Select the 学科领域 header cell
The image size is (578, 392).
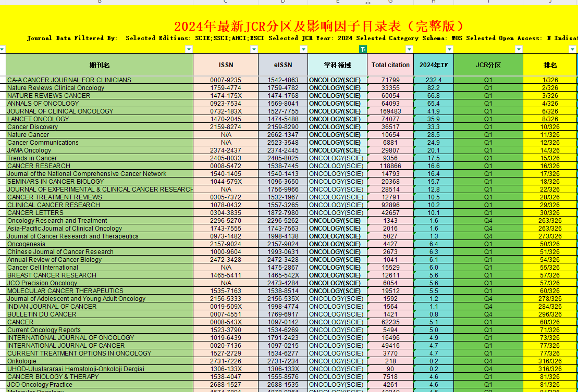click(337, 65)
